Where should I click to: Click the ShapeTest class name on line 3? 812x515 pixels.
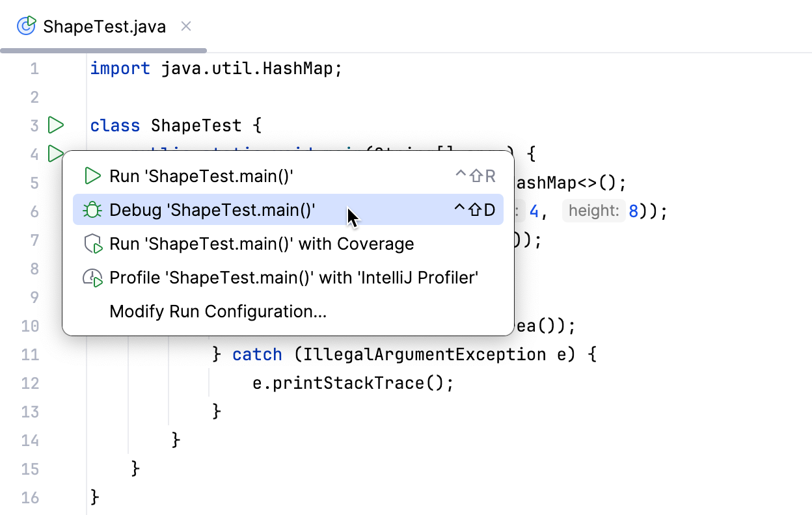(x=196, y=125)
